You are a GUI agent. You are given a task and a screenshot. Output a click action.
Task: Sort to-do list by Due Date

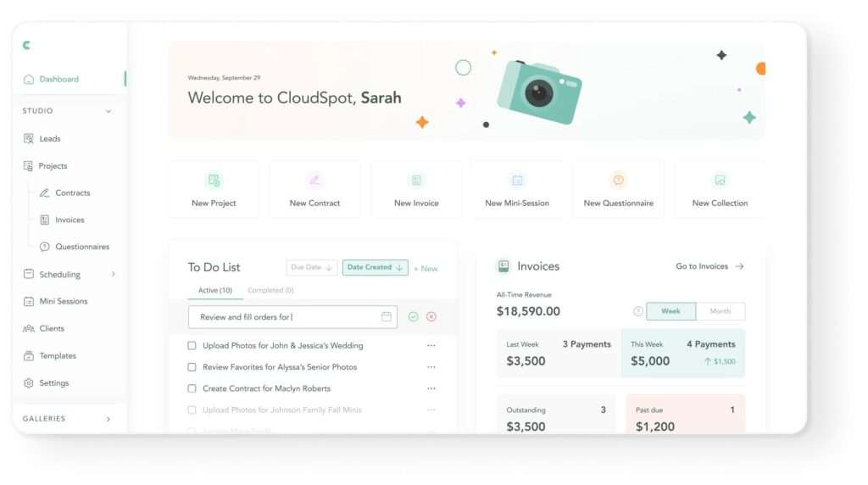coord(312,267)
